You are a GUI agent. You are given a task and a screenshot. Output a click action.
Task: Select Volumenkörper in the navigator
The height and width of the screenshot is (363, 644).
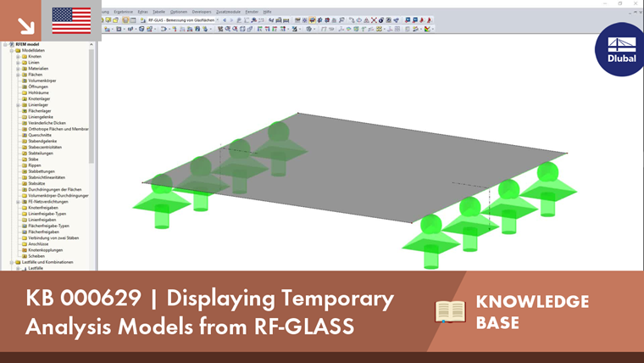tap(42, 81)
